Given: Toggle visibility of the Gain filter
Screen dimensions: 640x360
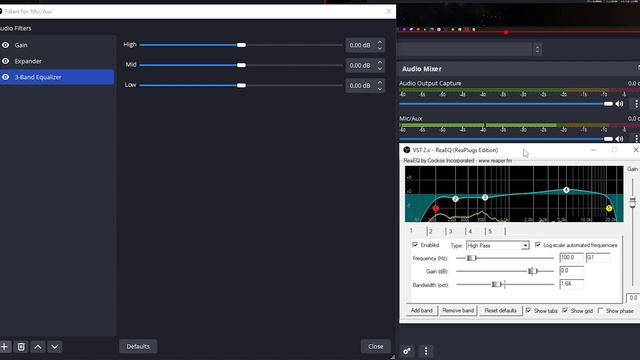Looking at the screenshot, I should (5, 45).
